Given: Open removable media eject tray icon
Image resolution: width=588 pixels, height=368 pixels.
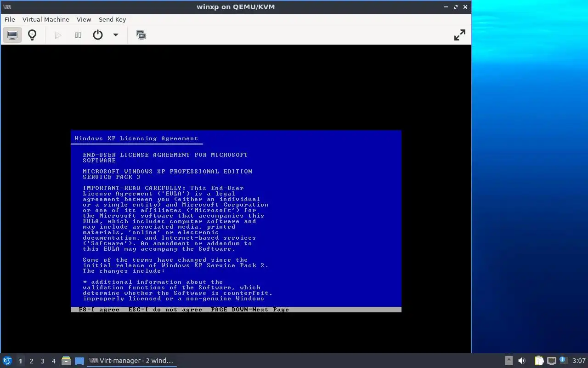Looking at the screenshot, I should point(509,361).
